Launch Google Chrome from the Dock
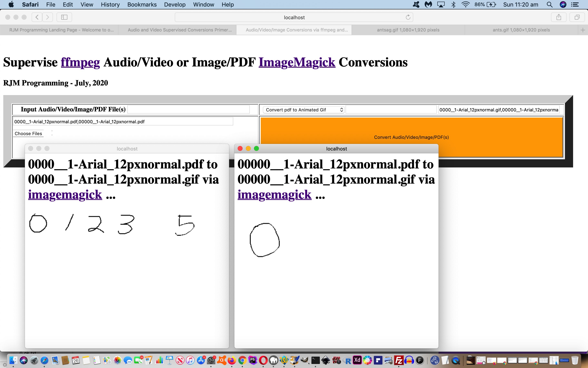The image size is (588, 368). click(x=242, y=360)
